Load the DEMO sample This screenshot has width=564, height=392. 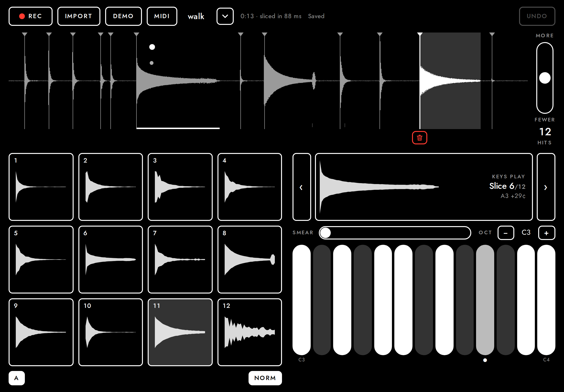point(123,16)
